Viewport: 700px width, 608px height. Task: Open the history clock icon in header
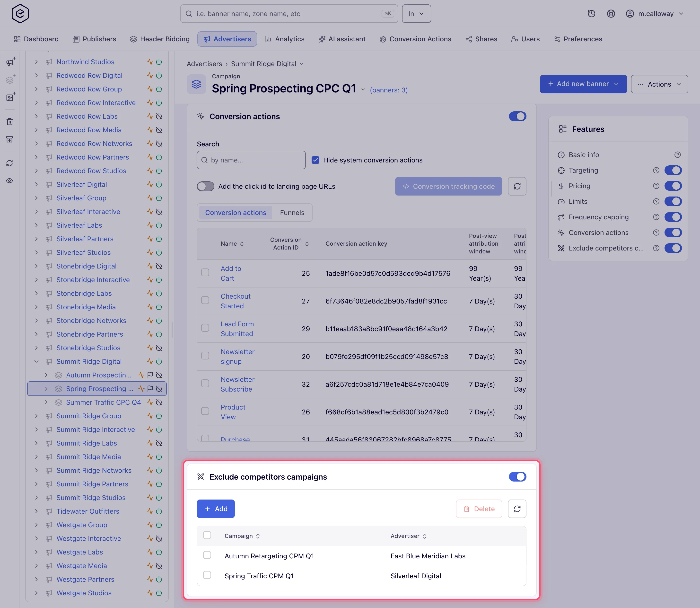coord(591,14)
